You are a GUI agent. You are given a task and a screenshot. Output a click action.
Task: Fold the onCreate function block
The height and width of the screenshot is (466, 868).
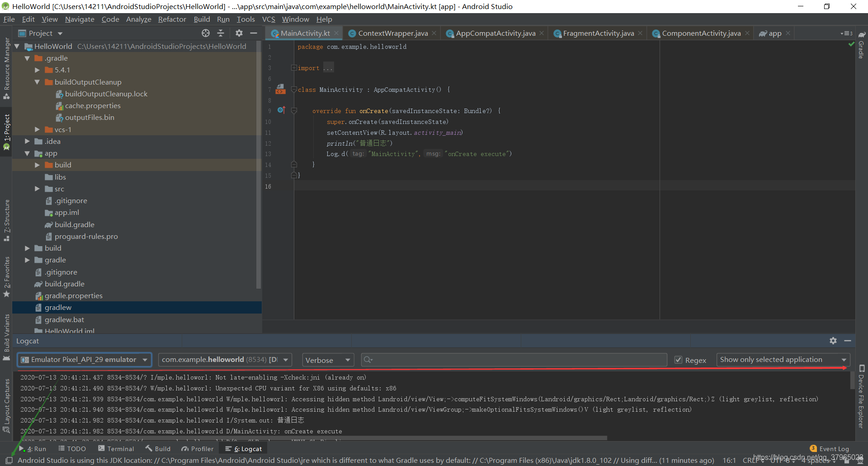tap(294, 111)
